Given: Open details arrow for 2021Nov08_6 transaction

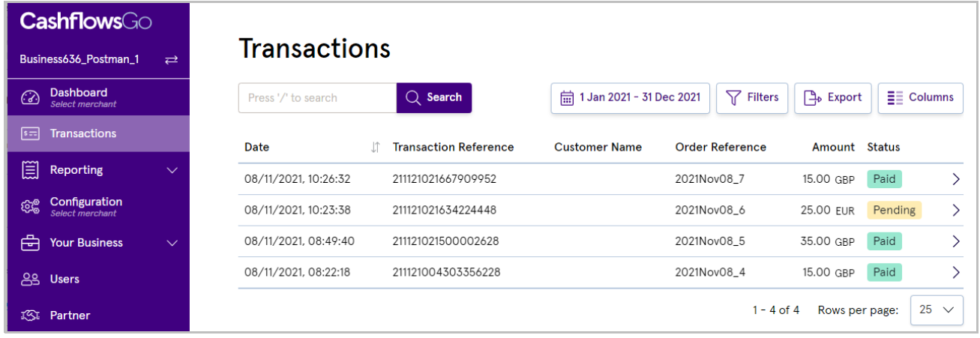Looking at the screenshot, I should pos(955,211).
